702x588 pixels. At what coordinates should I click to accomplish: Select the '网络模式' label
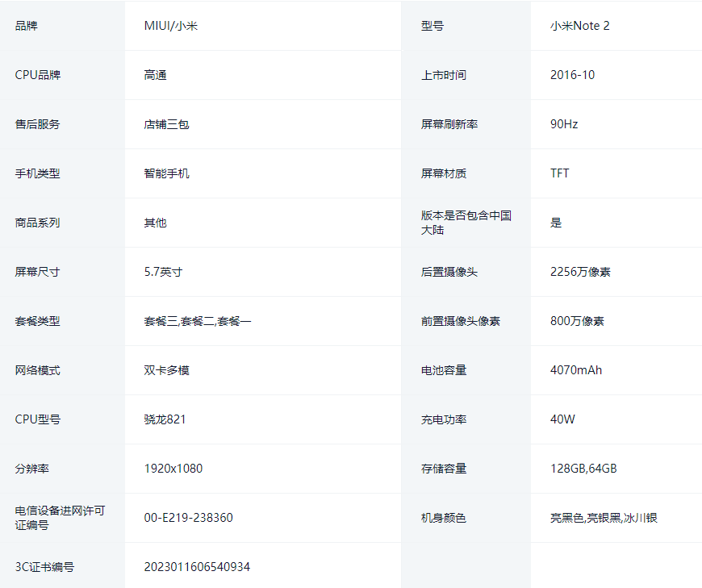(38, 370)
